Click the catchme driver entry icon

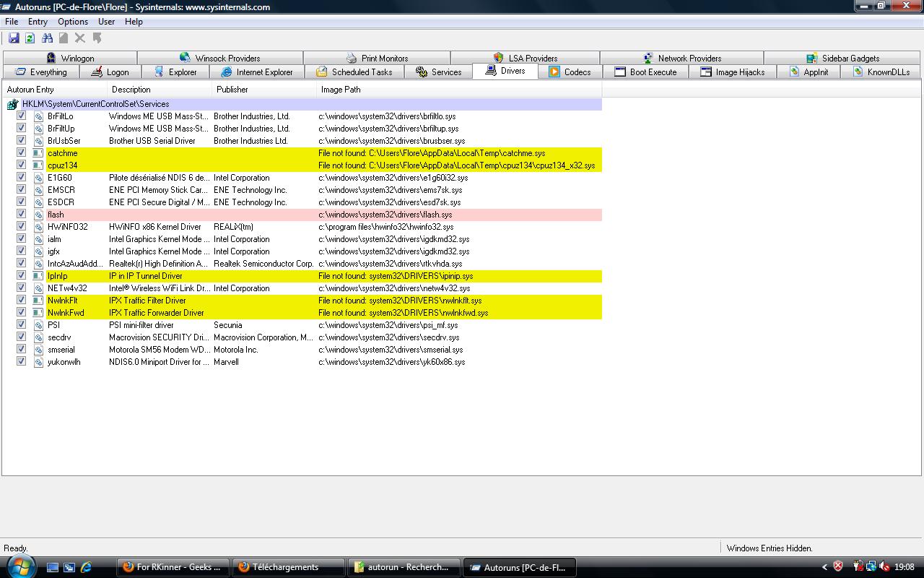point(39,153)
